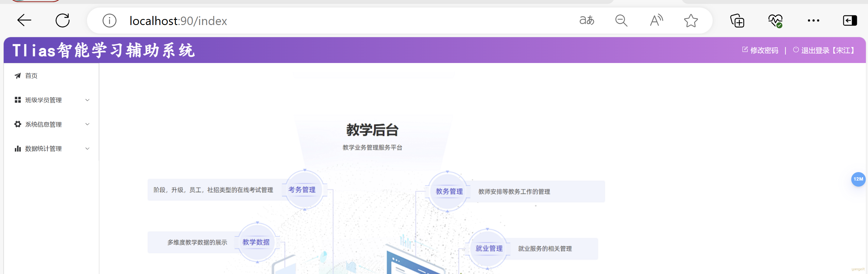The image size is (868, 274).
Task: Click the Tlias智能学习辅助系统 title
Action: click(104, 51)
